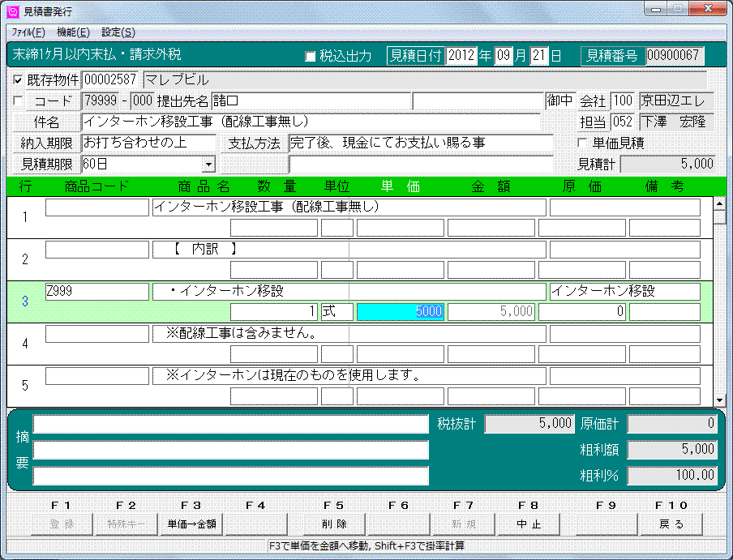Click the 単価 column header

(x=401, y=186)
